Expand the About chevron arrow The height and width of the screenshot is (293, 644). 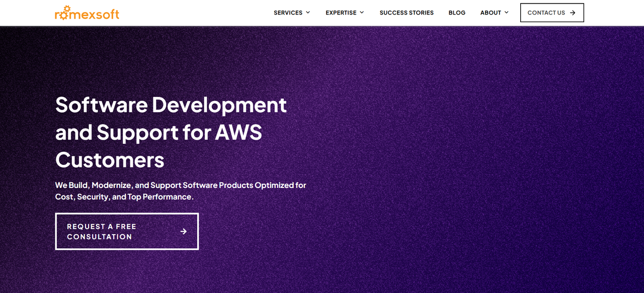(x=507, y=13)
